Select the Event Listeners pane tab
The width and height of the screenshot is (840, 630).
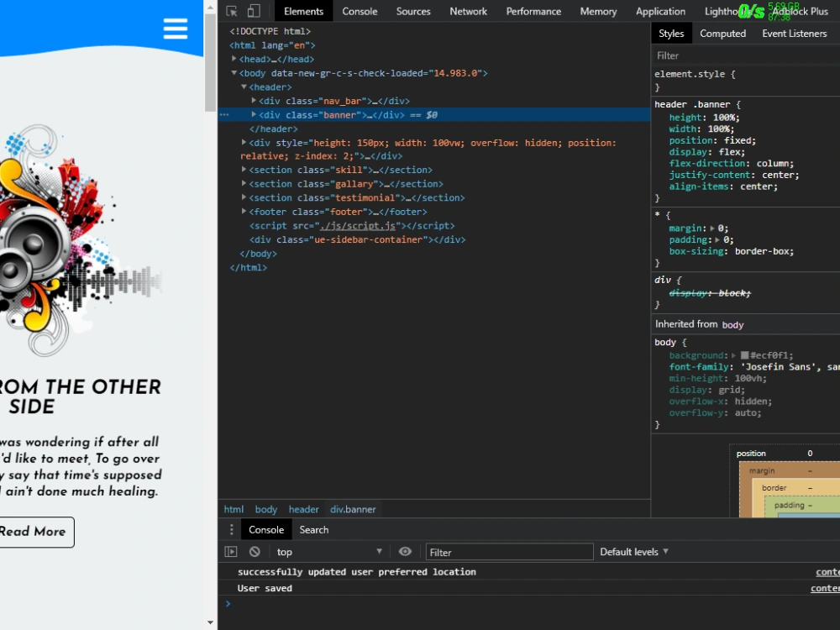pyautogui.click(x=794, y=34)
